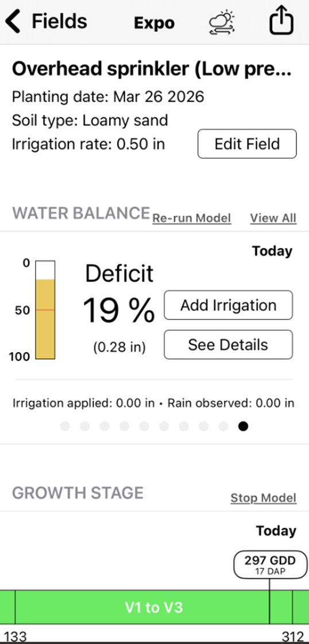The image size is (309, 644).
Task: Open the weather forecast icon
Action: 222,22
